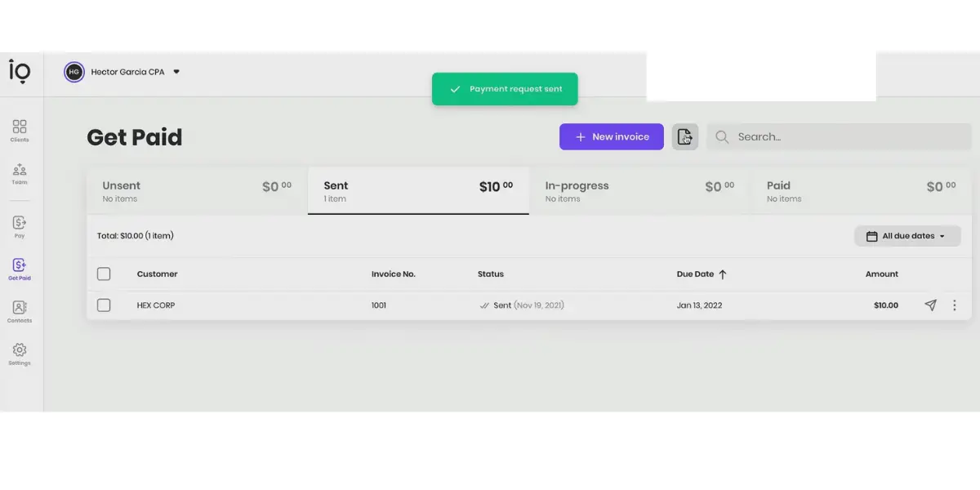Click invoice number 1001
Image resolution: width=980 pixels, height=490 pixels.
[379, 305]
